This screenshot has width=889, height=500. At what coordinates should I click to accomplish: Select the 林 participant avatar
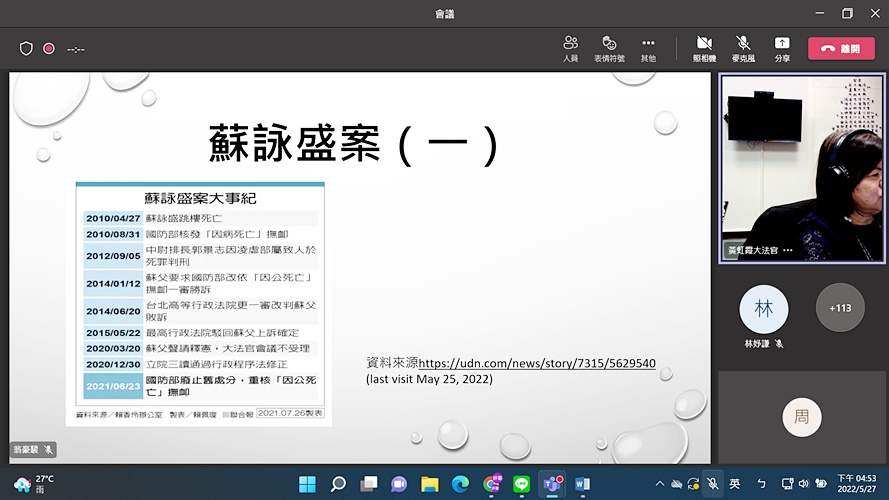coord(764,309)
